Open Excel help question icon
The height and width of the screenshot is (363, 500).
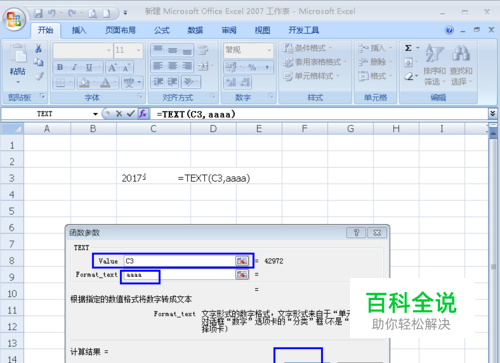tap(449, 30)
